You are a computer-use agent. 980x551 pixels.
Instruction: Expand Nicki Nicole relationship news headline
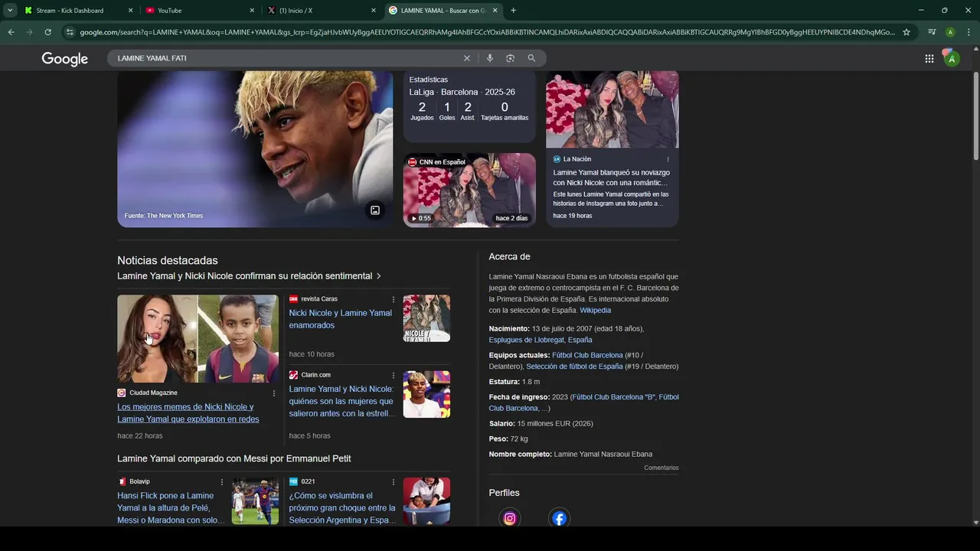(249, 276)
